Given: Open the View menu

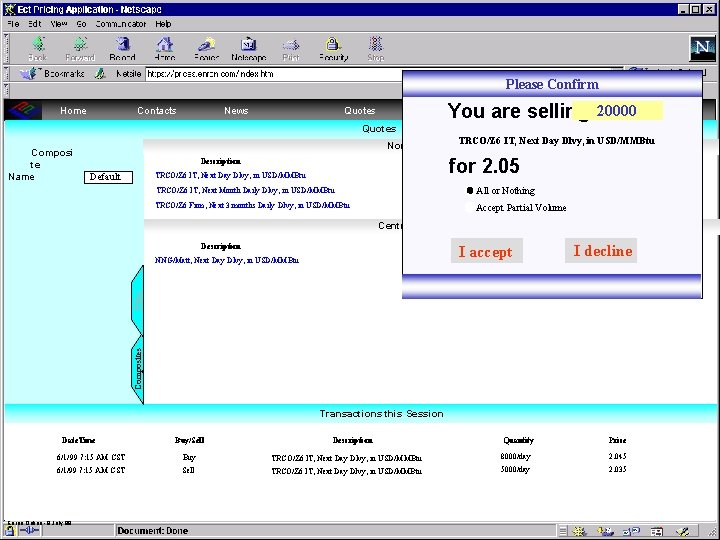Looking at the screenshot, I should [59, 24].
